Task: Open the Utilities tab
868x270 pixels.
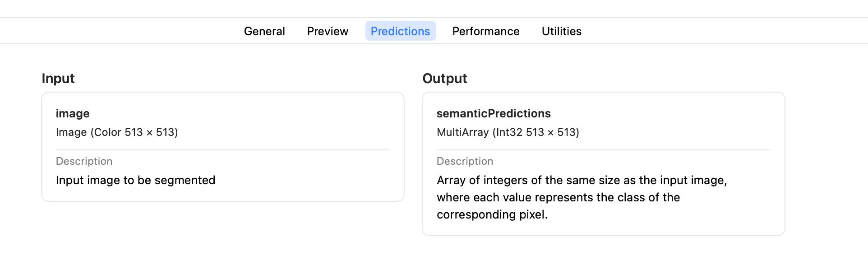Action: click(561, 31)
